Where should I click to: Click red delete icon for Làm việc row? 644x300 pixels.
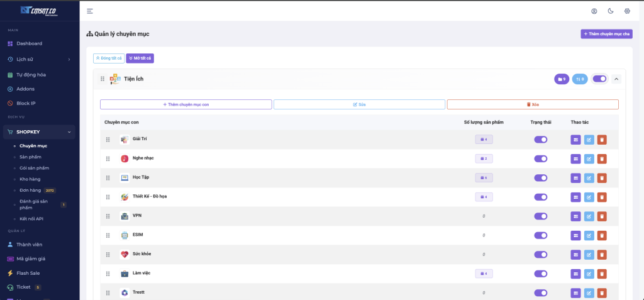coord(602,274)
